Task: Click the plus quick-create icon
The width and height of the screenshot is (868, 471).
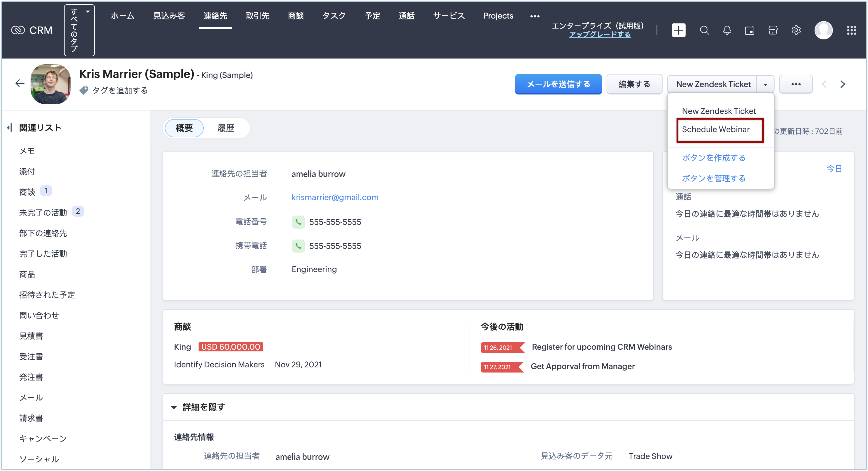Action: point(678,30)
